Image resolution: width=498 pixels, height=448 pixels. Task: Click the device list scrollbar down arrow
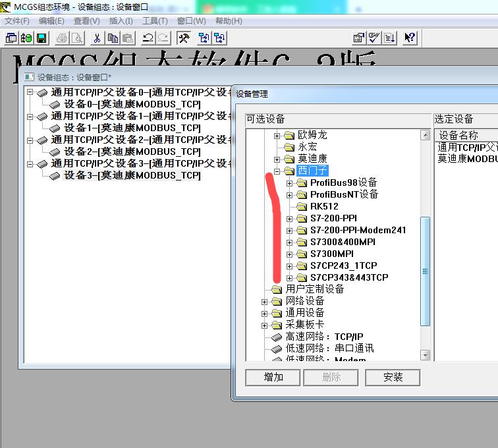tap(425, 355)
